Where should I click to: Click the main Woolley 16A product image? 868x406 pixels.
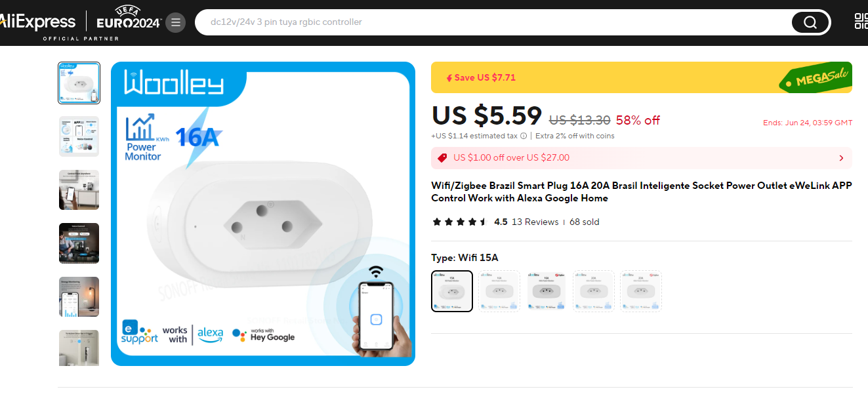pos(263,214)
